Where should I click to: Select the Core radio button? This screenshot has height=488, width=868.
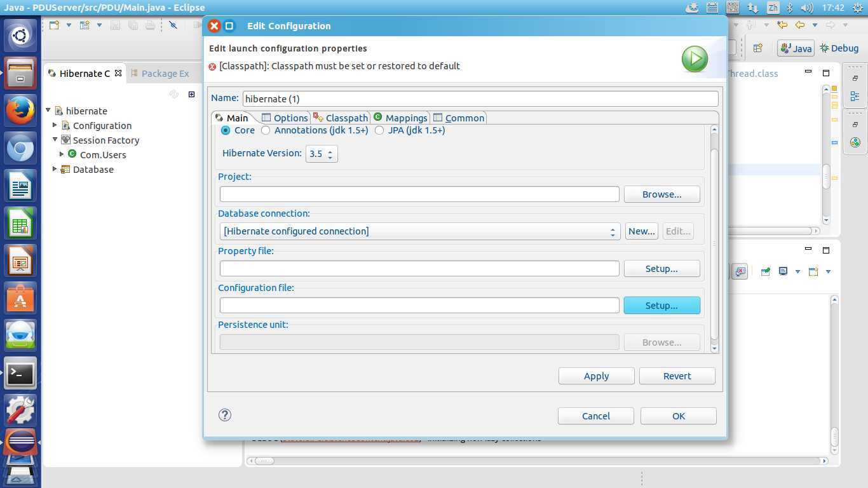pos(226,130)
